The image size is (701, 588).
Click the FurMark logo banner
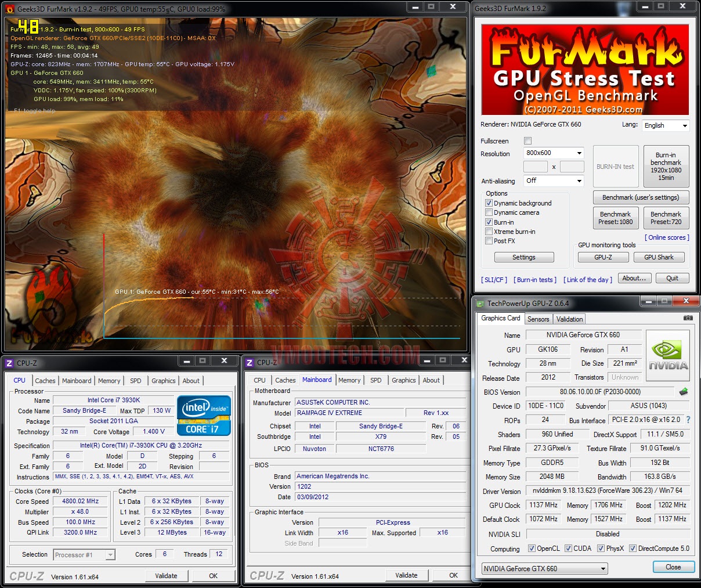[585, 70]
